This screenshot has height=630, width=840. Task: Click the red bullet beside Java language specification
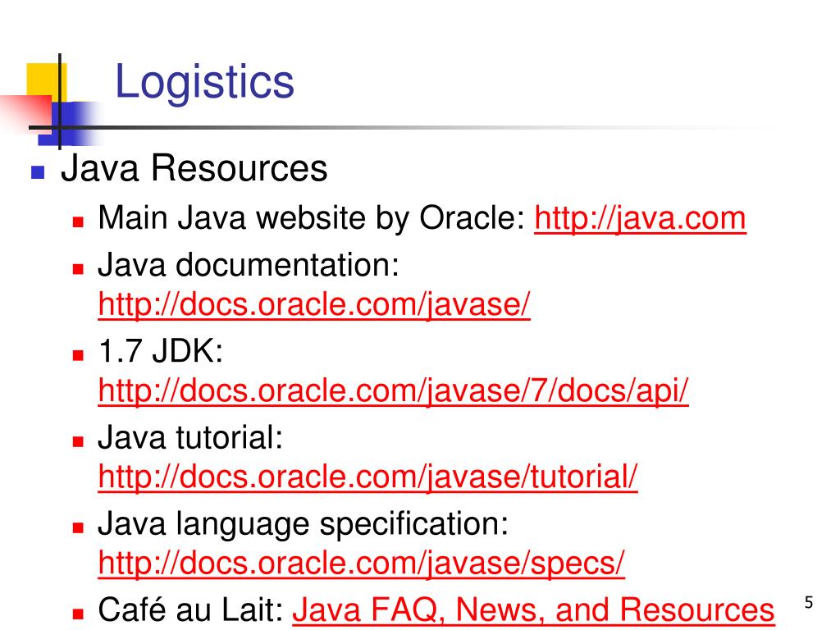[x=78, y=527]
